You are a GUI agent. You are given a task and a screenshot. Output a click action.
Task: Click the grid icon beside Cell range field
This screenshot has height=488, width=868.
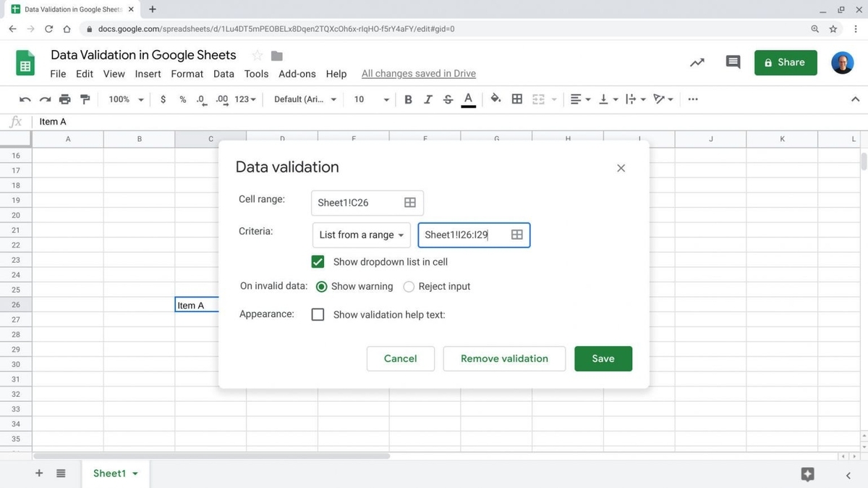(x=409, y=203)
